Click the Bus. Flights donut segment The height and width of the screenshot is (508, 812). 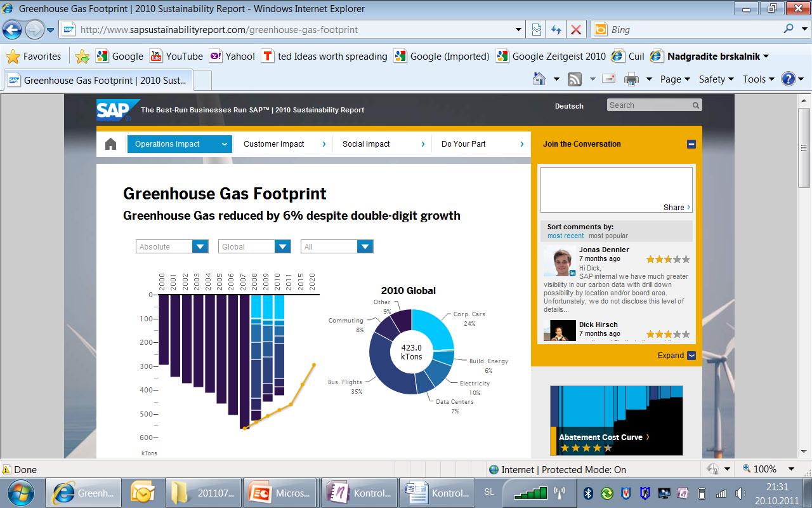[384, 364]
